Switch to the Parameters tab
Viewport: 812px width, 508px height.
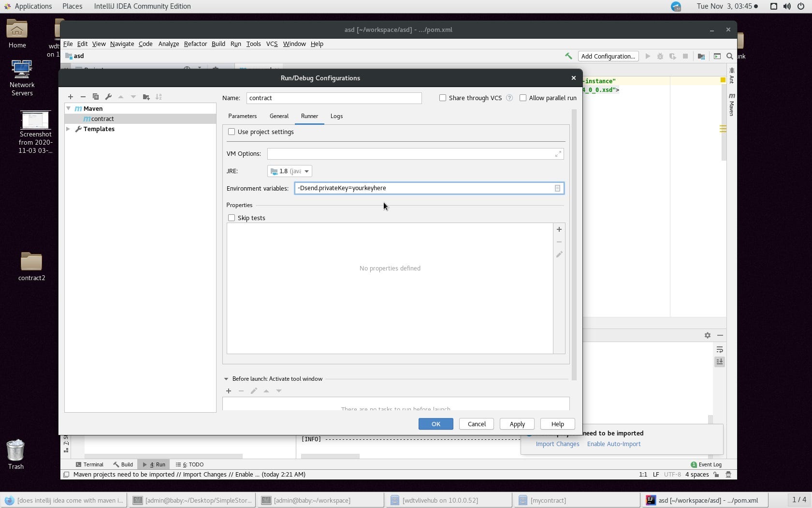pyautogui.click(x=242, y=116)
